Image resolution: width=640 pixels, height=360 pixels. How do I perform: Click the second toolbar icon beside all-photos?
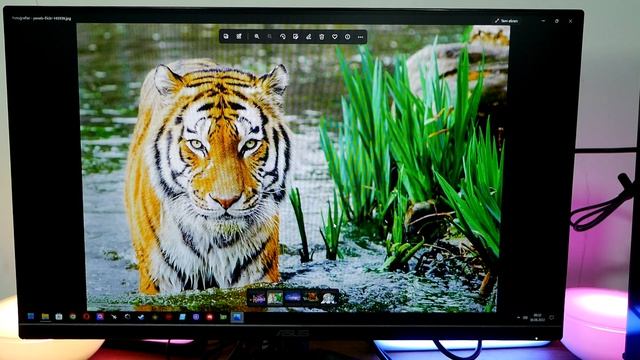[239, 37]
